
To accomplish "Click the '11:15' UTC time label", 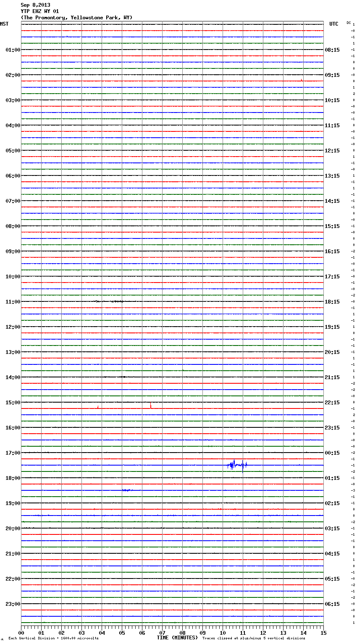I will (332, 126).
